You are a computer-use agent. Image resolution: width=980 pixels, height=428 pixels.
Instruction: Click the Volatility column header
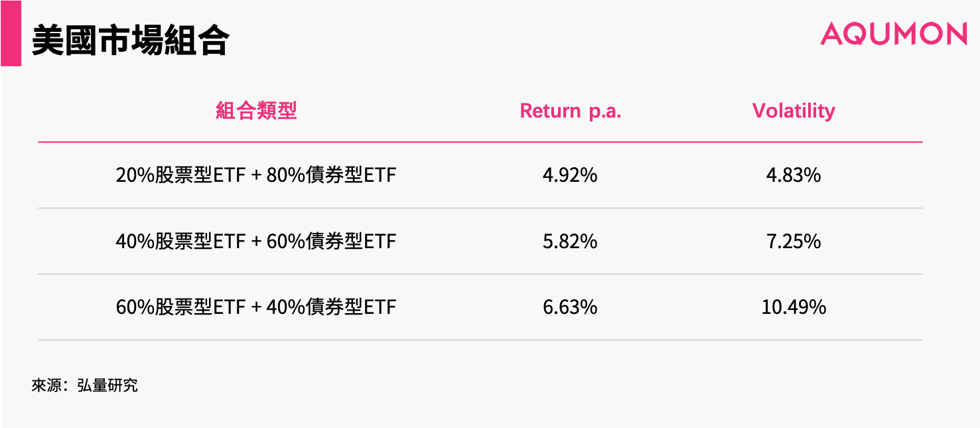(x=794, y=111)
